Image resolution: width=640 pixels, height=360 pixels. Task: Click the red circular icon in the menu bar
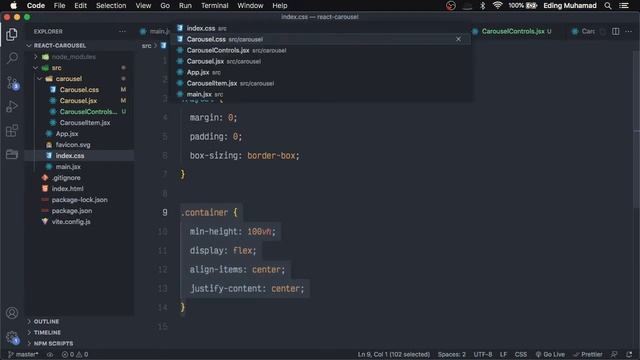click(451, 6)
